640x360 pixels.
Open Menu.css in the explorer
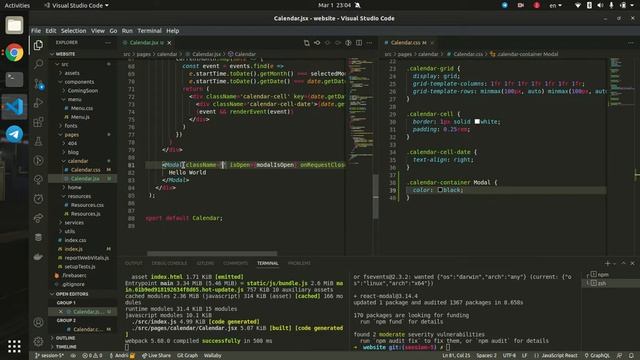83,108
